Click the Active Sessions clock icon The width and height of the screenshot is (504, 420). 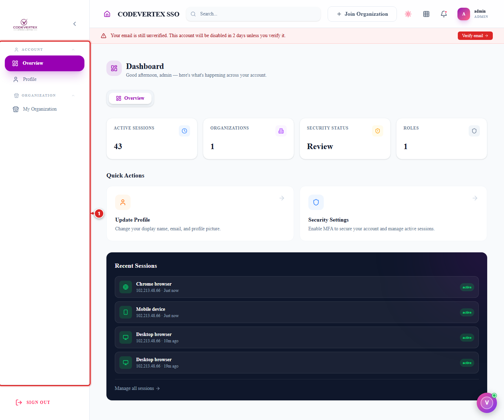coord(184,131)
